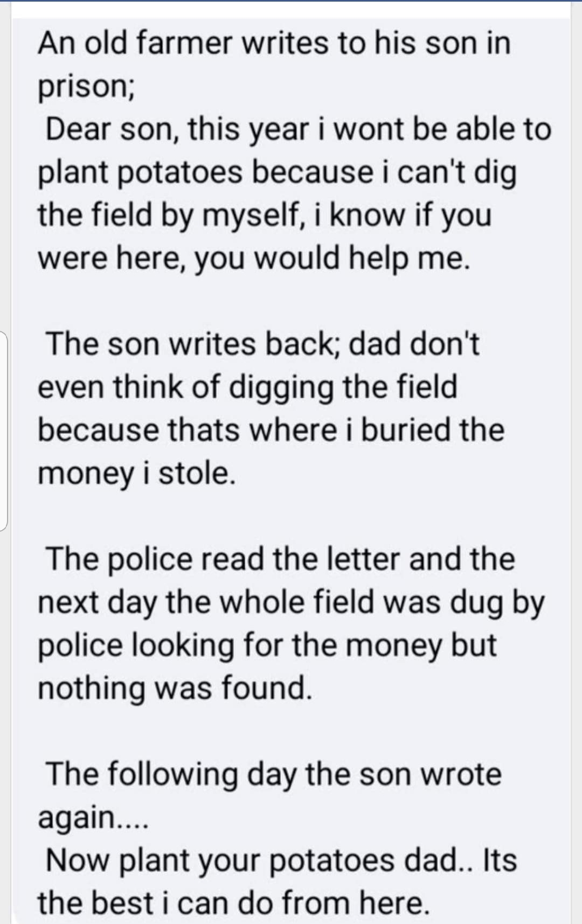Tap the line 'plant potatoes because i can't dig'
582x924 pixels.
coord(277,173)
